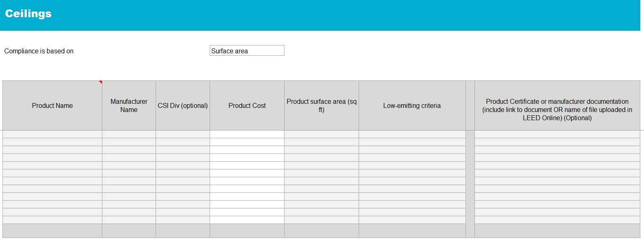This screenshot has height=240, width=644.
Task: Click first empty cell under Product Name
Action: coord(52,134)
